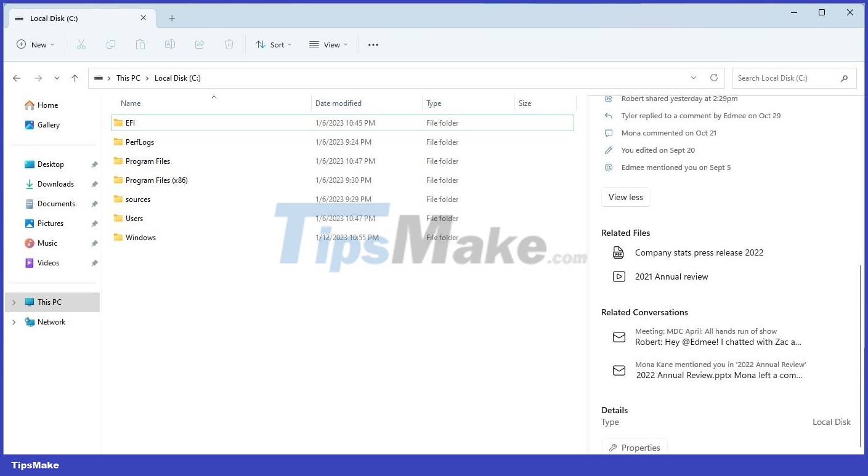Select the Copy icon on the command bar
The height and width of the screenshot is (476, 868).
(x=111, y=44)
